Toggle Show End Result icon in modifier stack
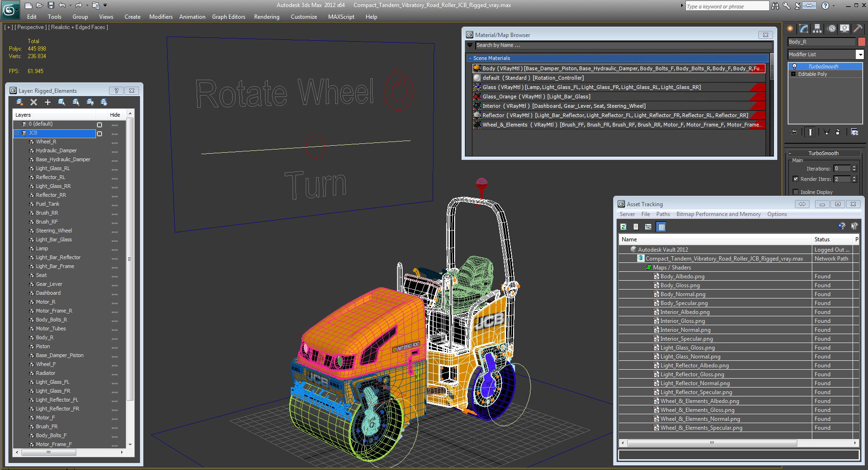868x470 pixels. pyautogui.click(x=810, y=132)
